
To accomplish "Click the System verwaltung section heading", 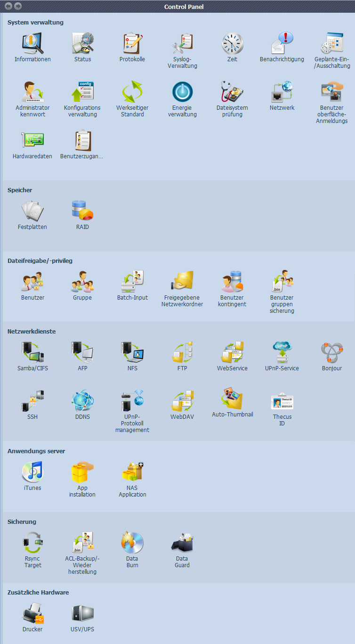I will [x=35, y=22].
